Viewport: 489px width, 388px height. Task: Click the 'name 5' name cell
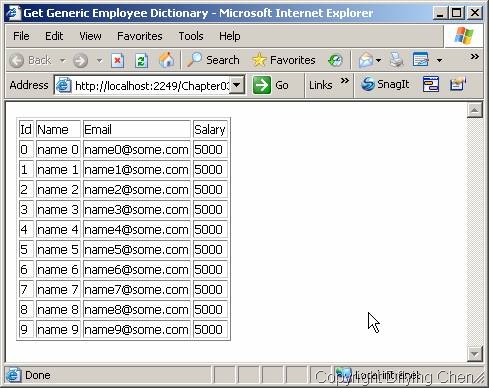tap(58, 249)
